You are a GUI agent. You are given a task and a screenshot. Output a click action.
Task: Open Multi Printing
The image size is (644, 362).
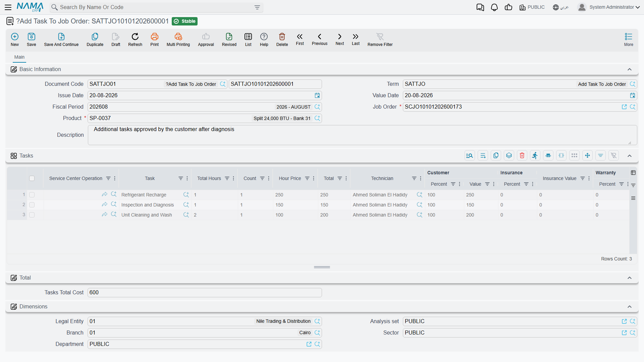tap(178, 39)
